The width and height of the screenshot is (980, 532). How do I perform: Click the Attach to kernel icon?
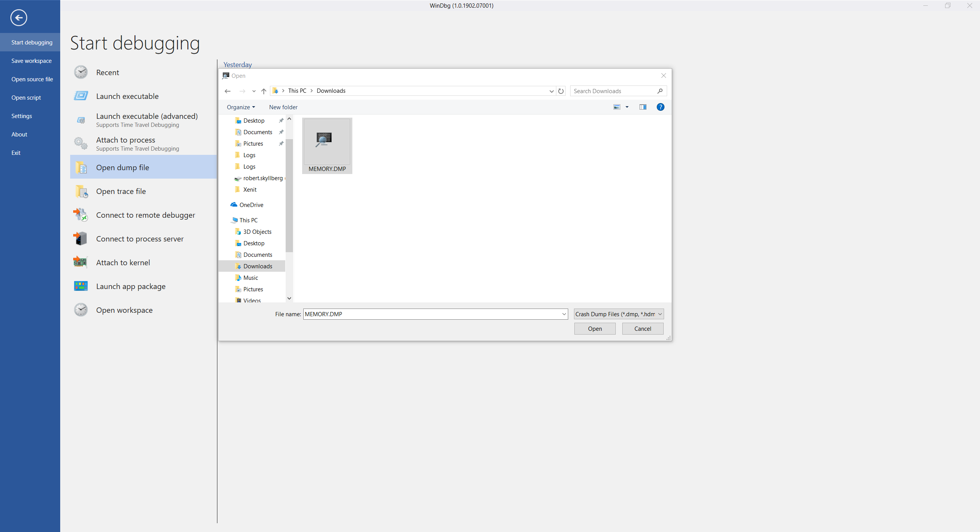pyautogui.click(x=81, y=262)
